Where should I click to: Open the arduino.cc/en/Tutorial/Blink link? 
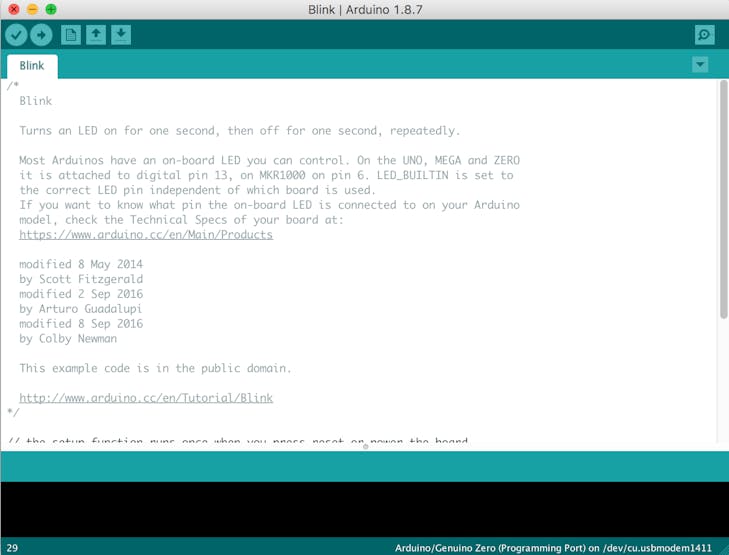coord(146,398)
